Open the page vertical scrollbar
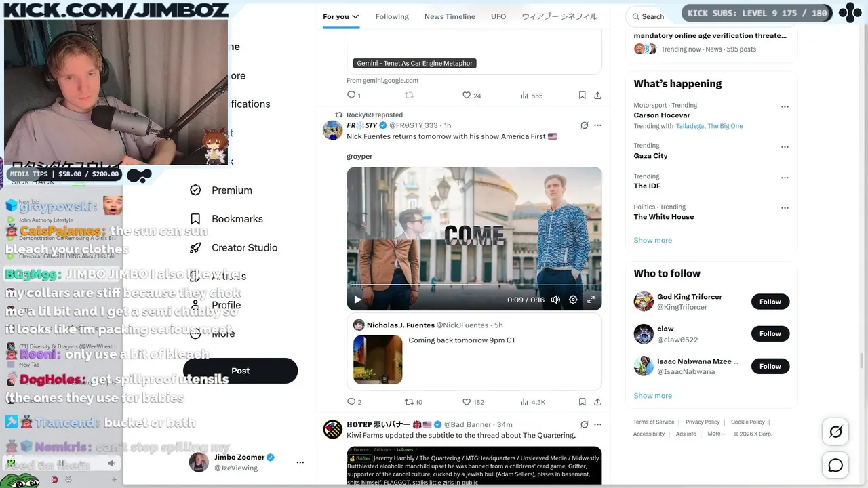The height and width of the screenshot is (488, 868). click(863, 359)
